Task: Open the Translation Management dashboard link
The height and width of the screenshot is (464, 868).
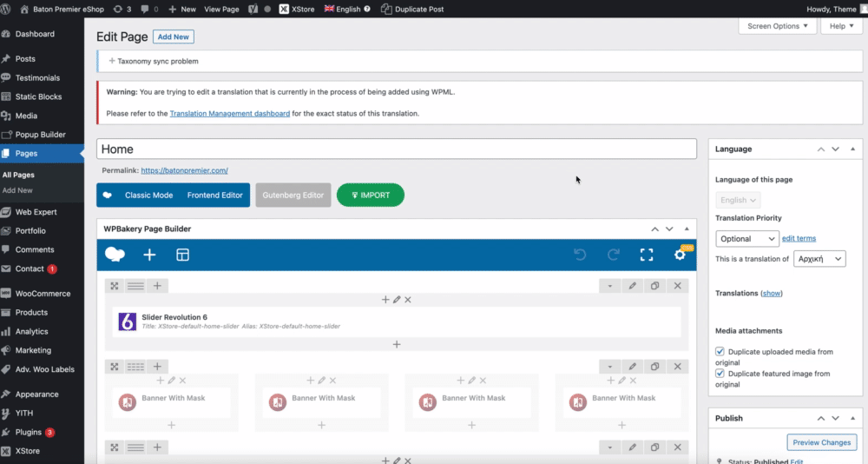Action: click(x=230, y=113)
